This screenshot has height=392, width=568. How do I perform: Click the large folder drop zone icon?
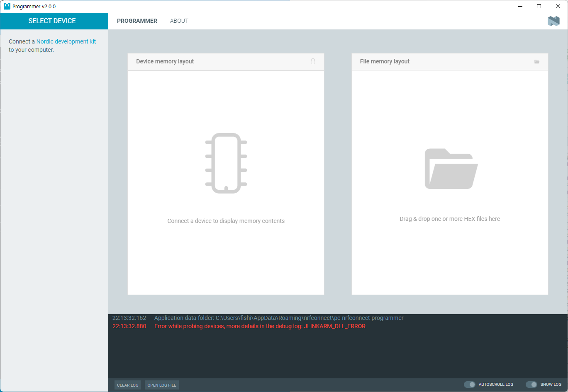[x=451, y=169]
